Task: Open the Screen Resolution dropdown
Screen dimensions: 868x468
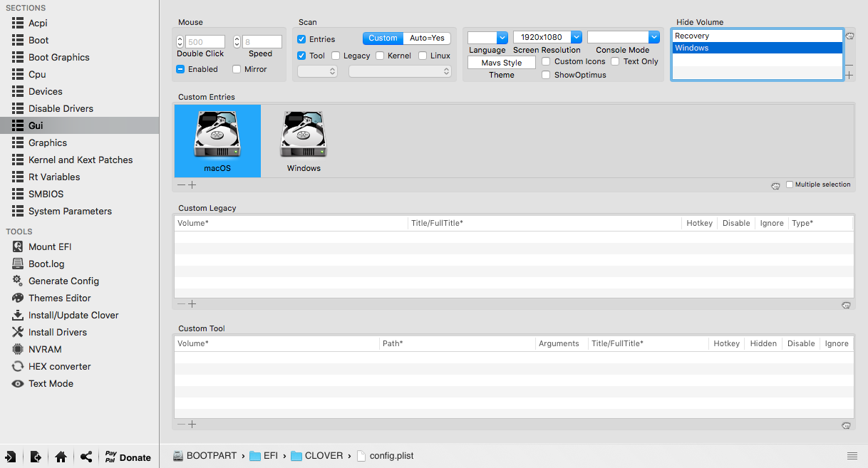Action: coord(547,37)
